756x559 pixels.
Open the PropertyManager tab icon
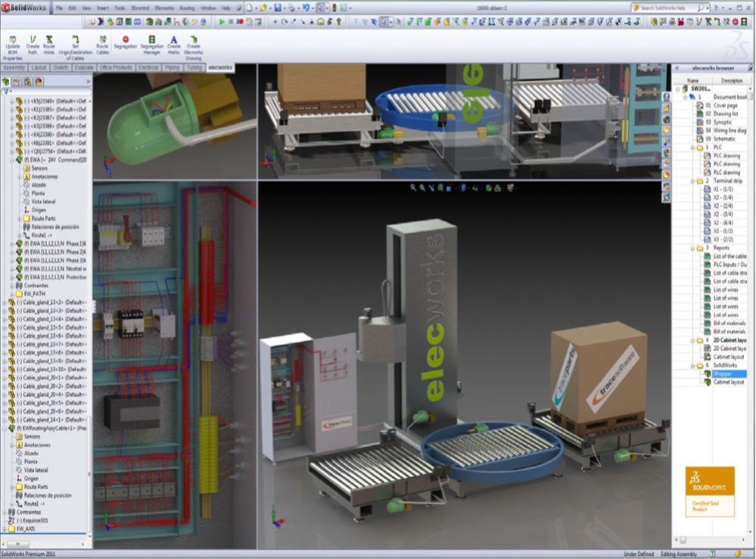[x=17, y=82]
